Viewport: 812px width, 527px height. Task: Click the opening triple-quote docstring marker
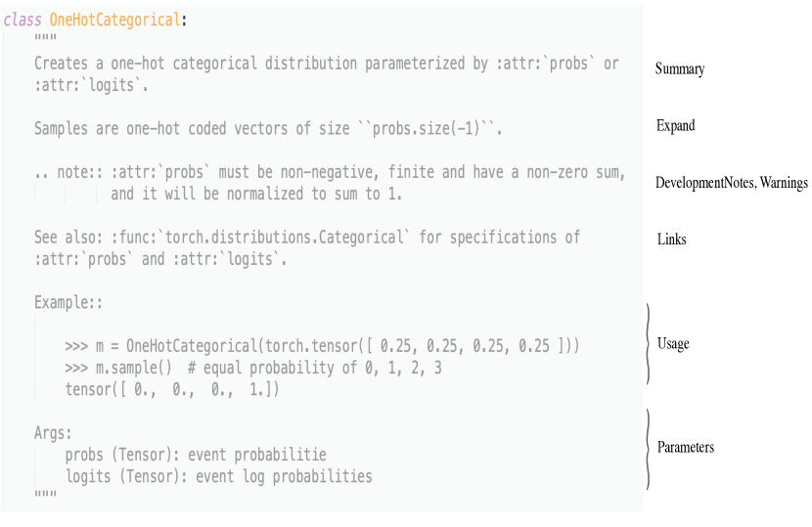[x=46, y=38]
